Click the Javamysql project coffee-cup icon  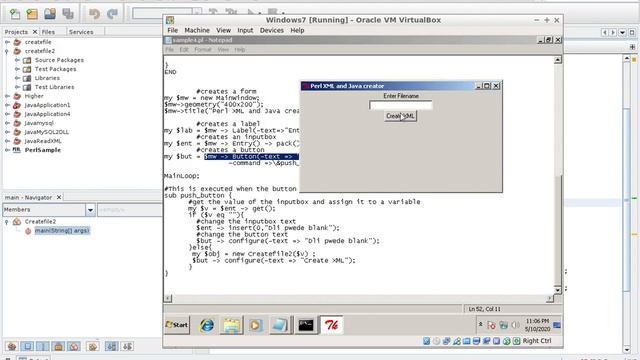[x=17, y=123]
